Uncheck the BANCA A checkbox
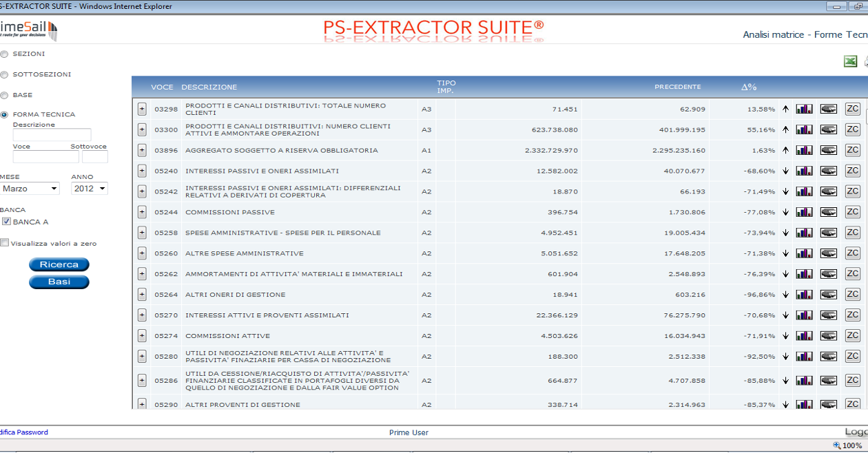This screenshot has width=868, height=453. pyautogui.click(x=6, y=222)
